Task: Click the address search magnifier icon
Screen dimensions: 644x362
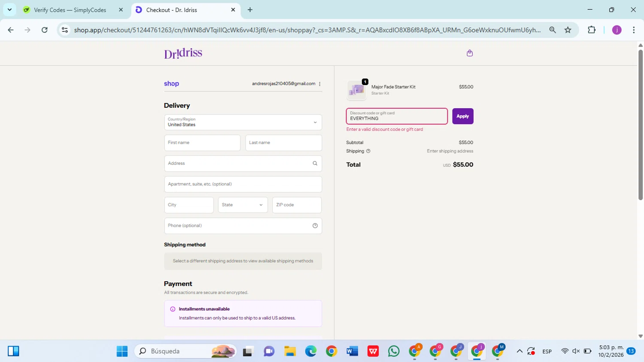Action: point(315,163)
